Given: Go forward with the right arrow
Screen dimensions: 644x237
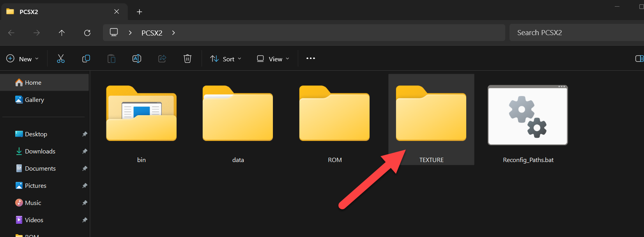Looking at the screenshot, I should (37, 33).
